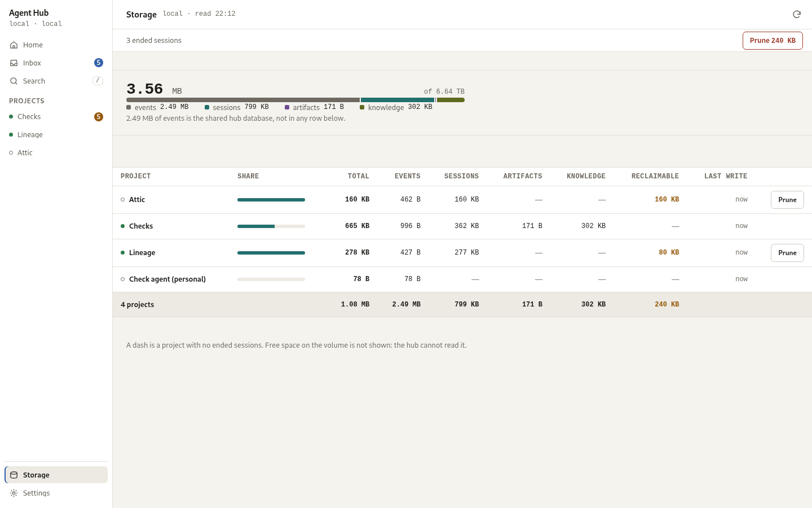Image resolution: width=812 pixels, height=508 pixels.
Task: Prune the Attic project row
Action: tap(787, 200)
